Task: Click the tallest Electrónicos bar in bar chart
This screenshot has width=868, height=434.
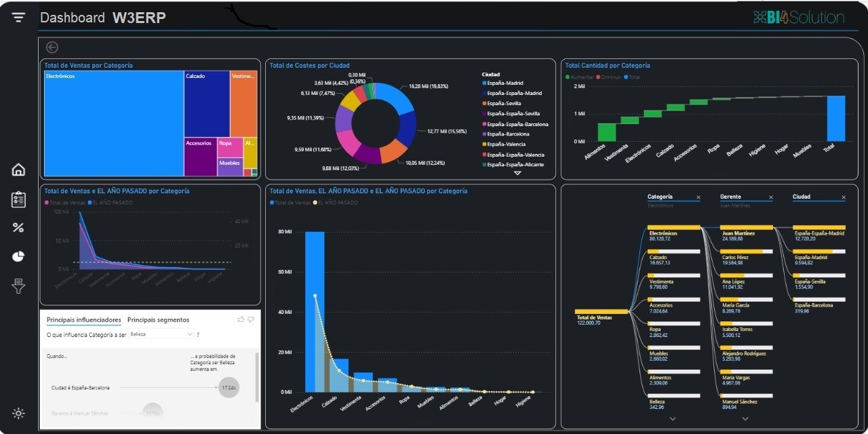Action: pos(315,312)
